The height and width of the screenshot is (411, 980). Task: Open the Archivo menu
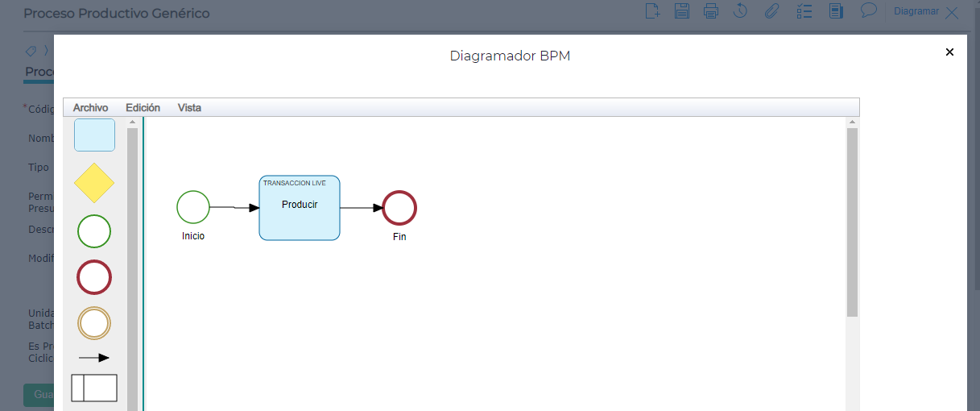point(90,107)
